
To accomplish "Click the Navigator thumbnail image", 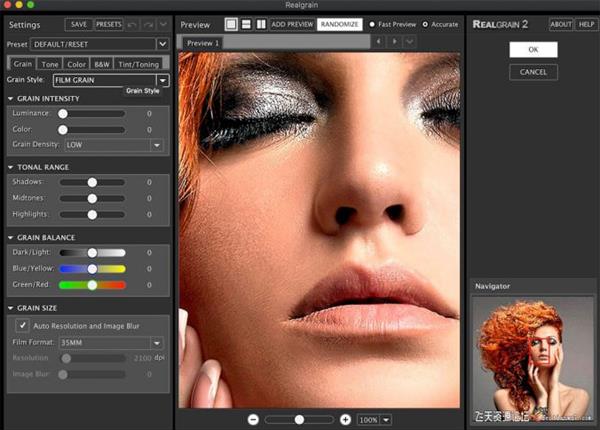I will (531, 355).
